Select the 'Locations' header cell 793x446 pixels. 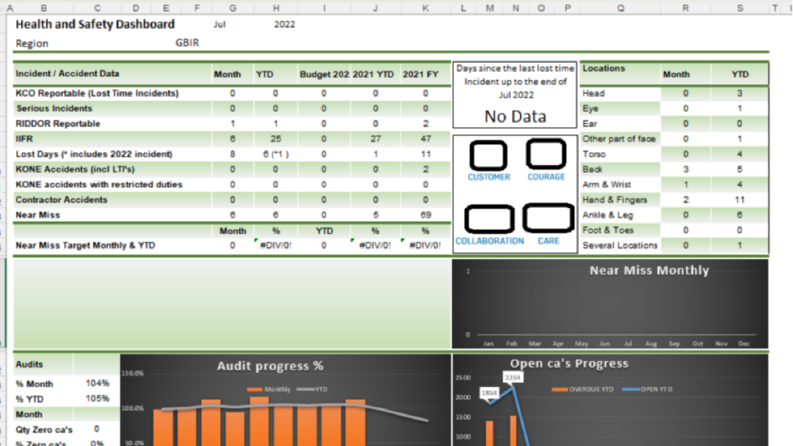tap(604, 68)
